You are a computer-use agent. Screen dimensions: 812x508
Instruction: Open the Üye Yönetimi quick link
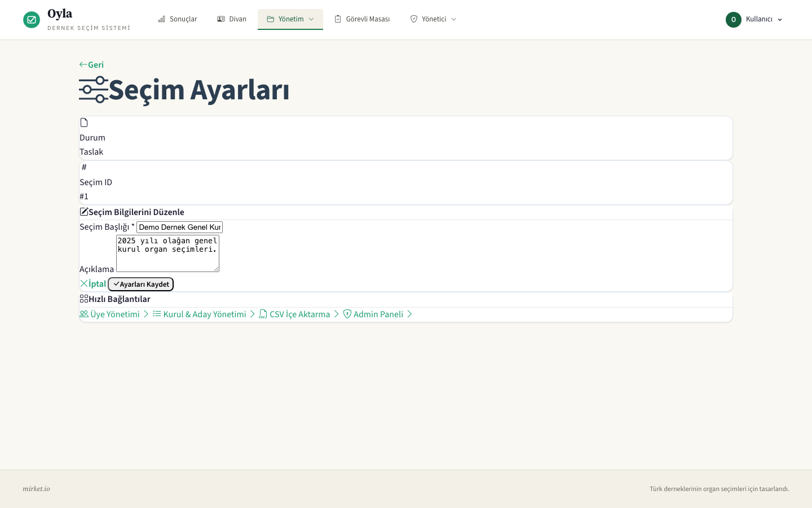coord(114,314)
